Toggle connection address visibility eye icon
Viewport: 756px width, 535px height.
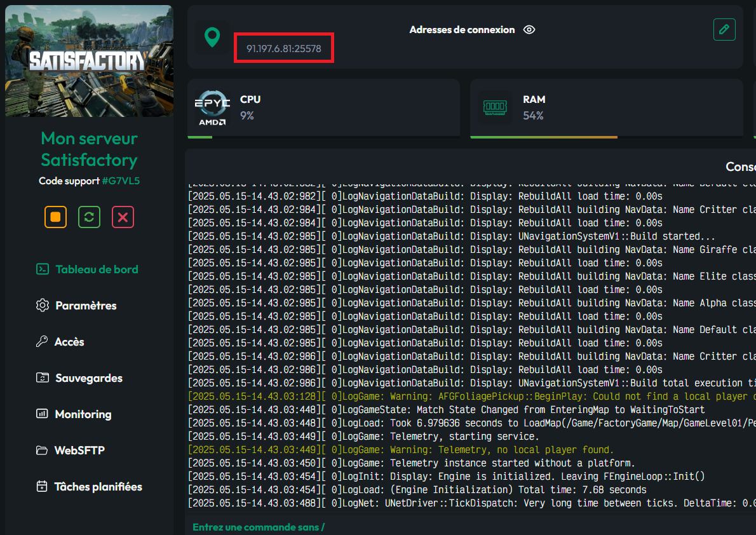point(529,30)
